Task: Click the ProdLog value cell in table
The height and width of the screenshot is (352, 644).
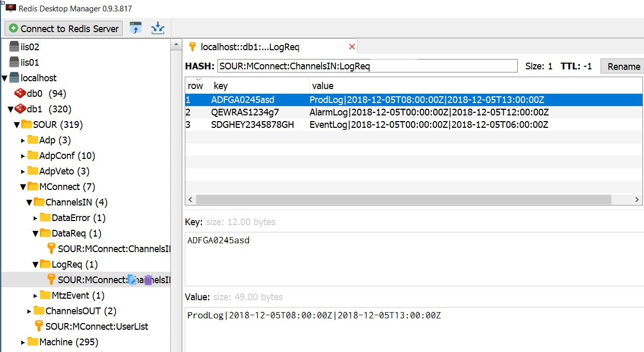Action: pos(427,99)
